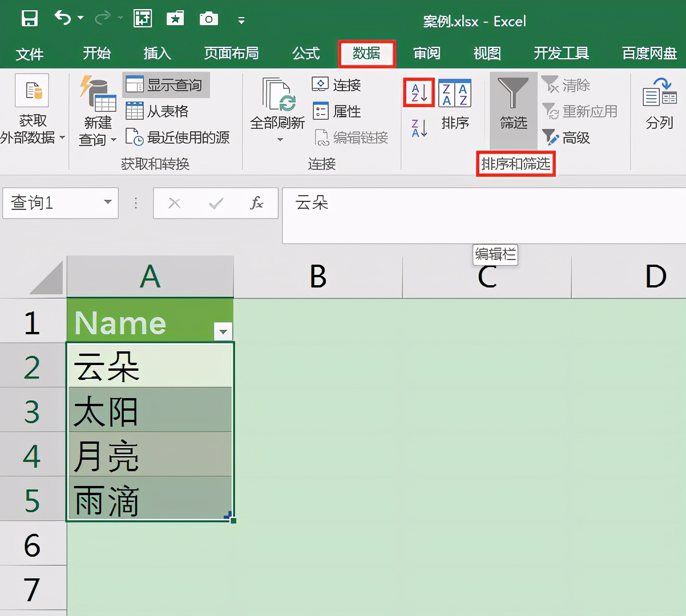Switch to the 开发工具 tab

point(561,53)
